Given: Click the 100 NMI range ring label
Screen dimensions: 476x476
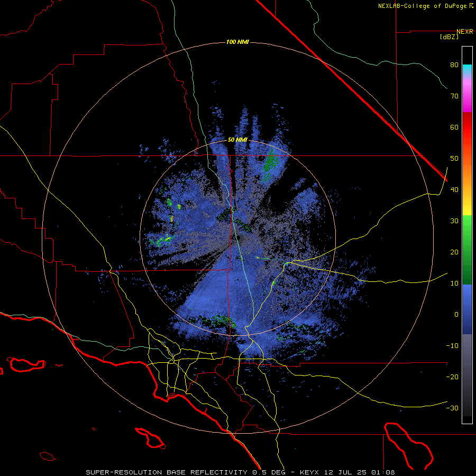Looking at the screenshot, I should click(237, 42).
